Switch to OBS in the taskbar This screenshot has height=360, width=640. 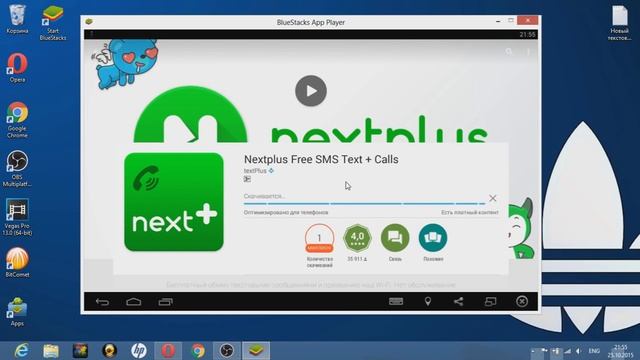point(227,351)
